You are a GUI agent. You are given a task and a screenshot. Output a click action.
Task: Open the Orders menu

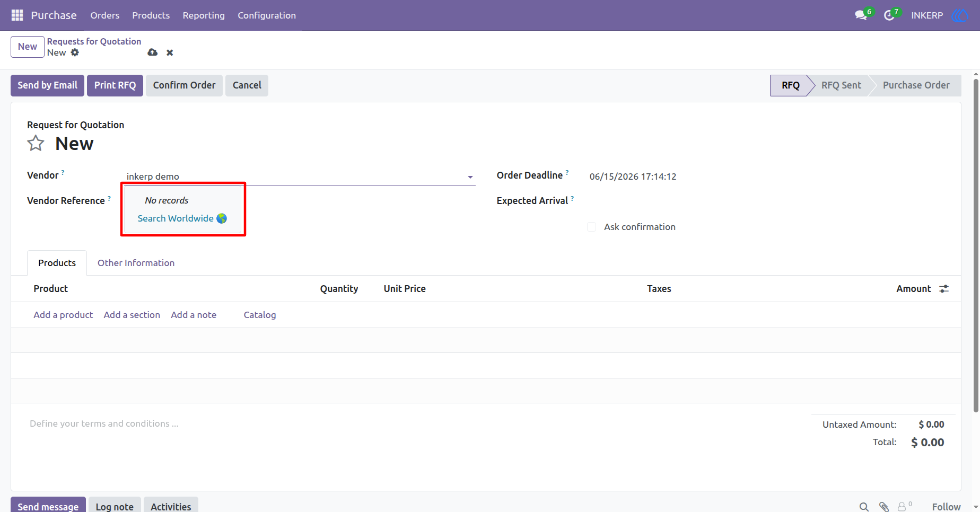pyautogui.click(x=105, y=15)
